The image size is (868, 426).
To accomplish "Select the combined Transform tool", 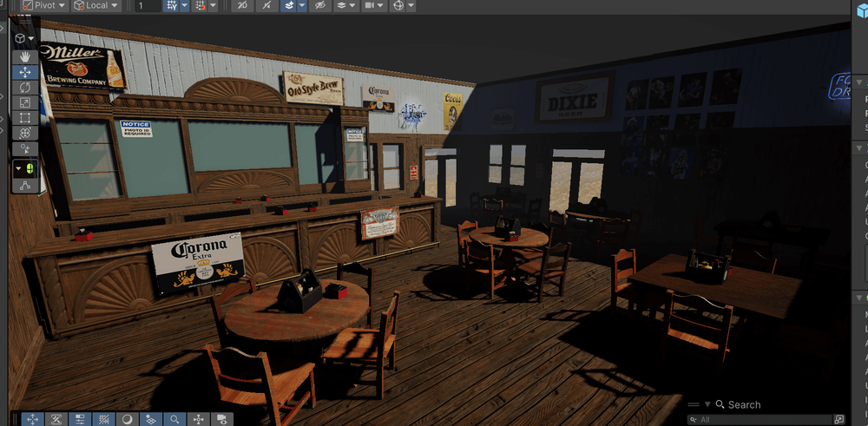I will [x=25, y=133].
